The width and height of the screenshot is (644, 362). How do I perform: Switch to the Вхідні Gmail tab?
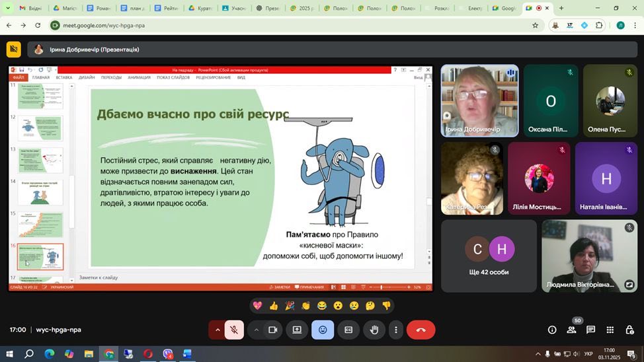(31, 8)
